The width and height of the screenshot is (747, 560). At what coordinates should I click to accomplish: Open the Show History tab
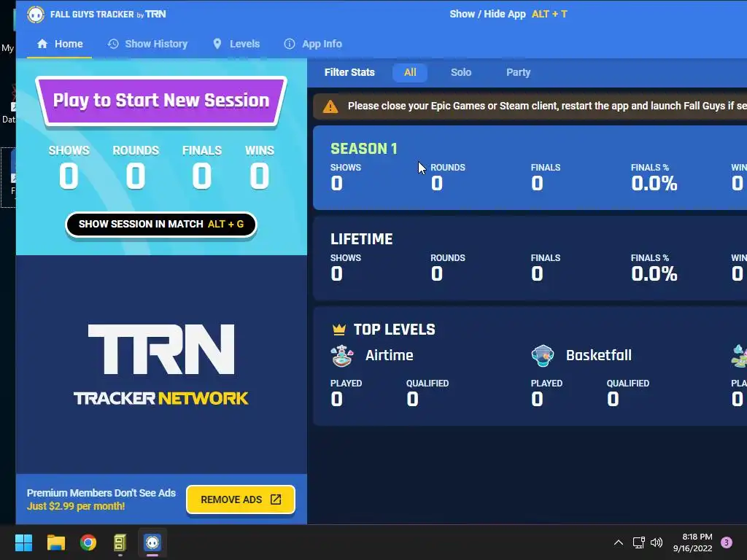tap(147, 44)
